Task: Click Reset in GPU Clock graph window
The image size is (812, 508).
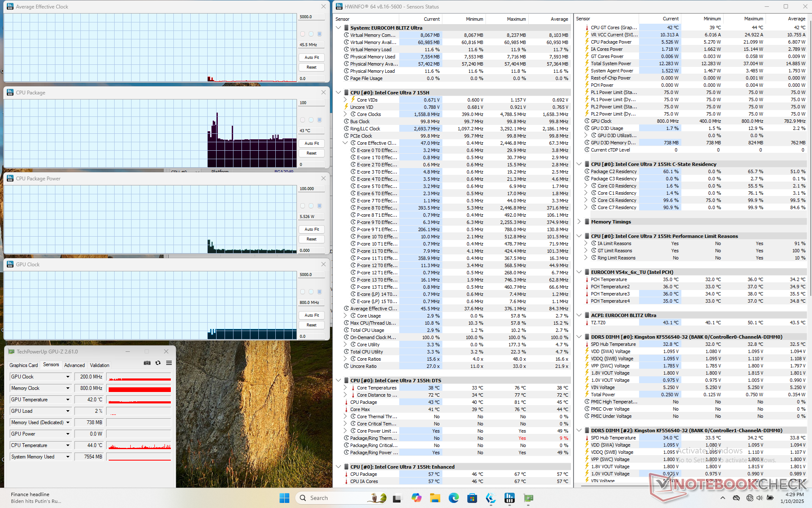Action: (312, 325)
